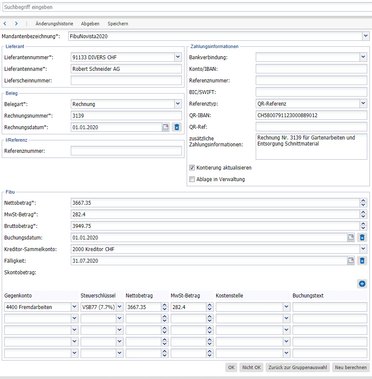Adjust top Nettobetrag 3667.35 spinner in Fibu section
Viewport: 372px width, 379px height.
[363, 203]
